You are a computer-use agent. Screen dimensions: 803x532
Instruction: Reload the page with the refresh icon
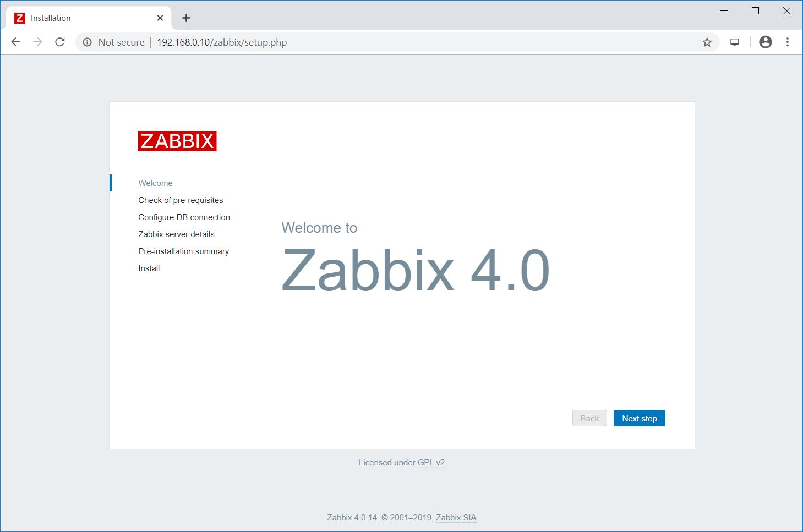click(x=60, y=42)
